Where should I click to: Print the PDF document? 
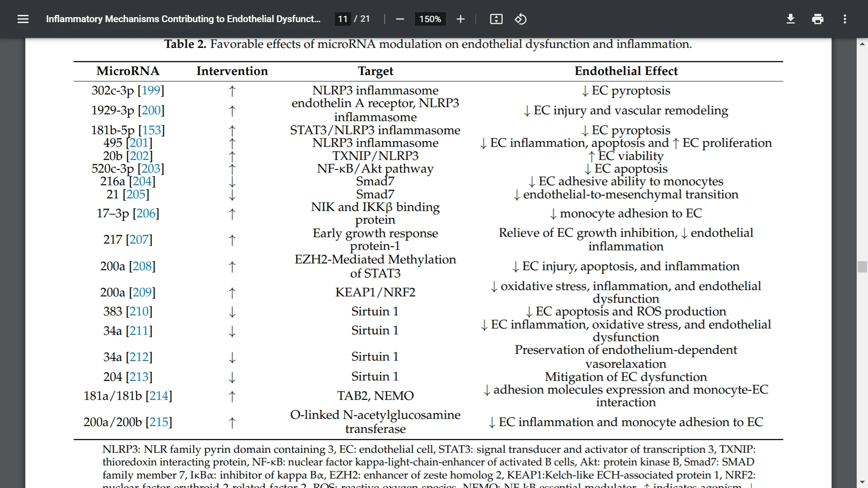pyautogui.click(x=817, y=19)
